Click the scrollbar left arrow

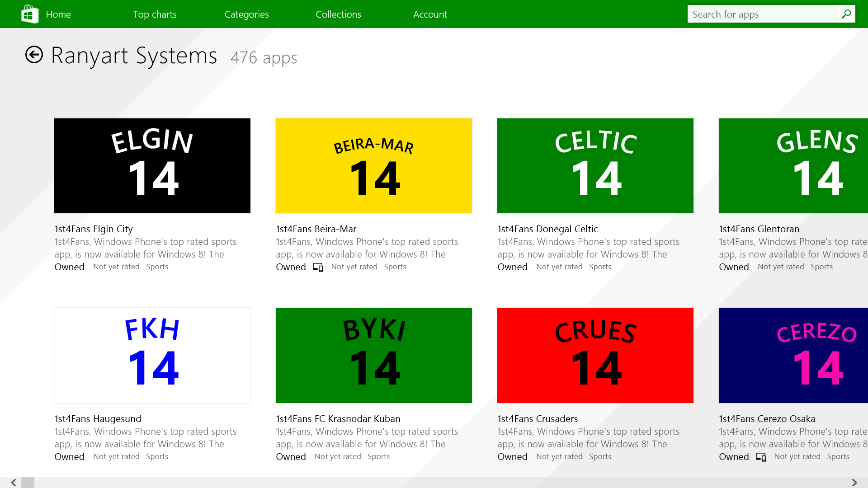point(14,483)
